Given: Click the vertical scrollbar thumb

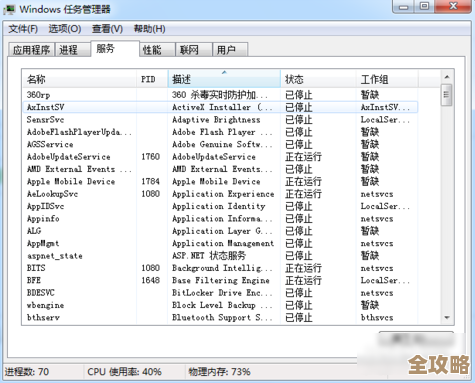Looking at the screenshot, I should pos(447,95).
